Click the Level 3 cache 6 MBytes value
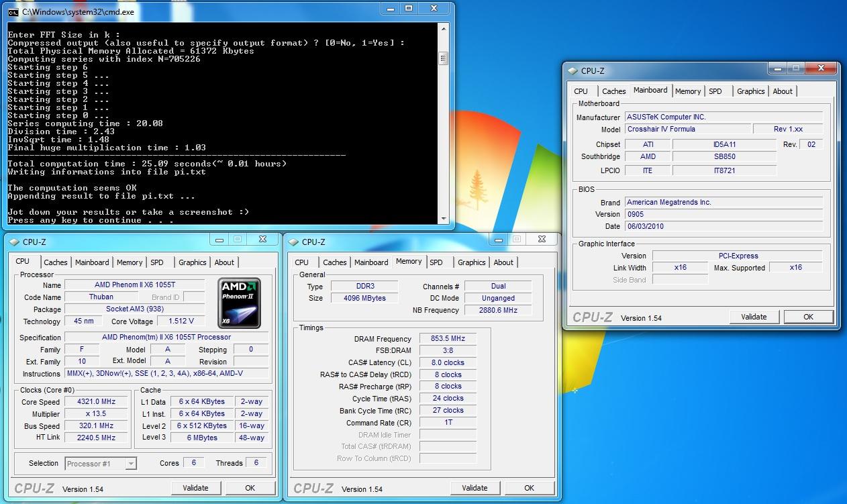847x504 pixels. pos(203,438)
